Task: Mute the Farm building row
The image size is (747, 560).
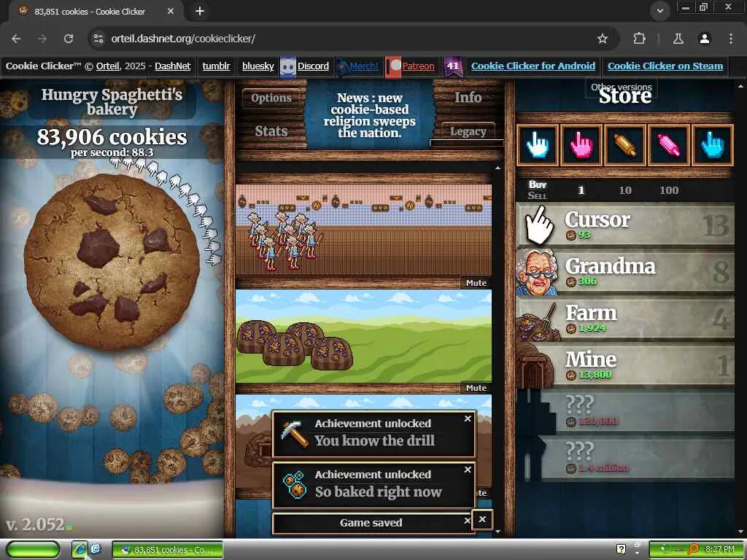Action: tap(476, 388)
